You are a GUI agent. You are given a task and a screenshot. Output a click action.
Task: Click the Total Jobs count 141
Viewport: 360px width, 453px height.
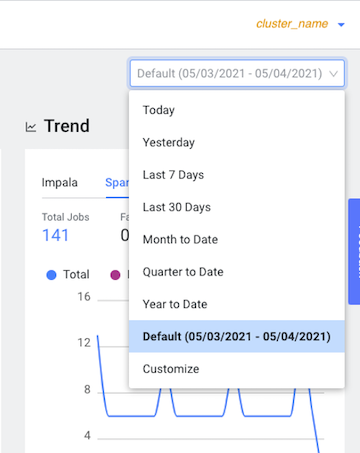[x=55, y=235]
